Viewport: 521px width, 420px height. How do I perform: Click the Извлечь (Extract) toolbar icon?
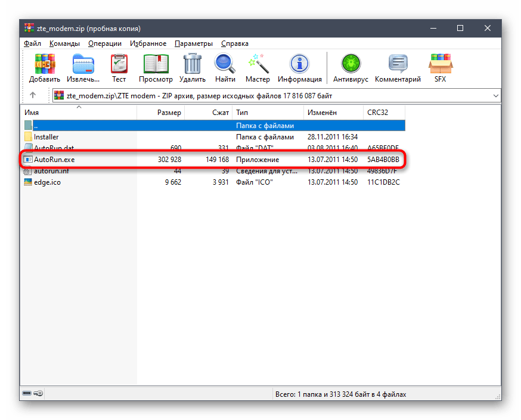83,64
